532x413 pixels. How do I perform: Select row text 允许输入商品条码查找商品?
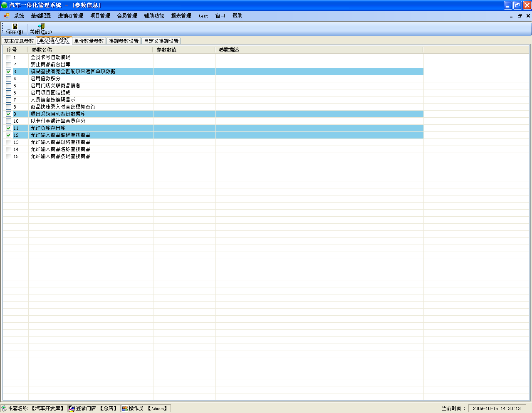60,156
